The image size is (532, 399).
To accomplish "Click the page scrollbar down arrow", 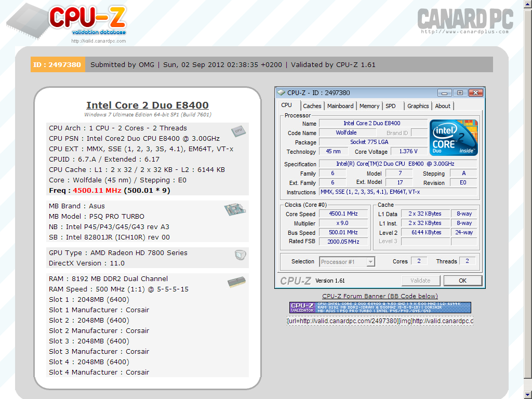I will coord(528,394).
